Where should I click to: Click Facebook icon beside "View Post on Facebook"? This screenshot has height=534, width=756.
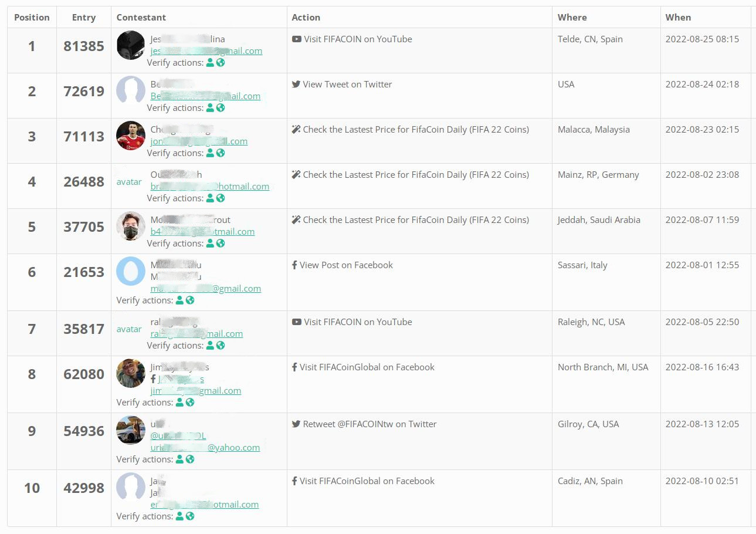294,265
